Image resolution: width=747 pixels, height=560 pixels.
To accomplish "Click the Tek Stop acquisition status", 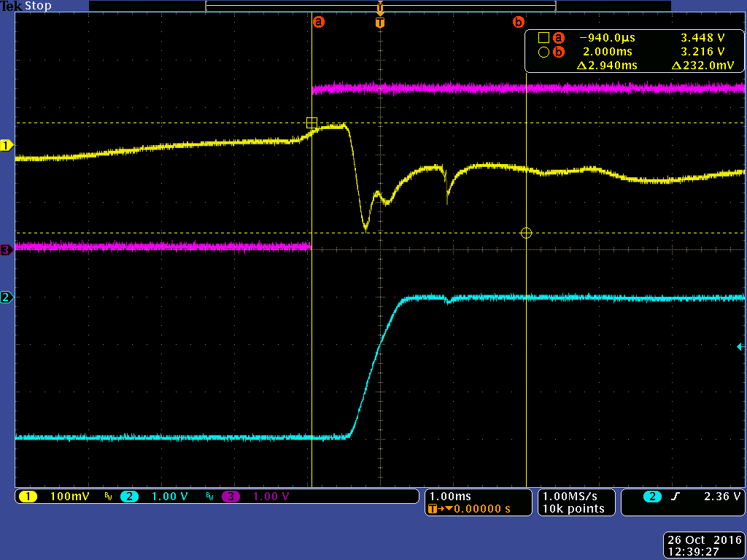I will (x=26, y=6).
